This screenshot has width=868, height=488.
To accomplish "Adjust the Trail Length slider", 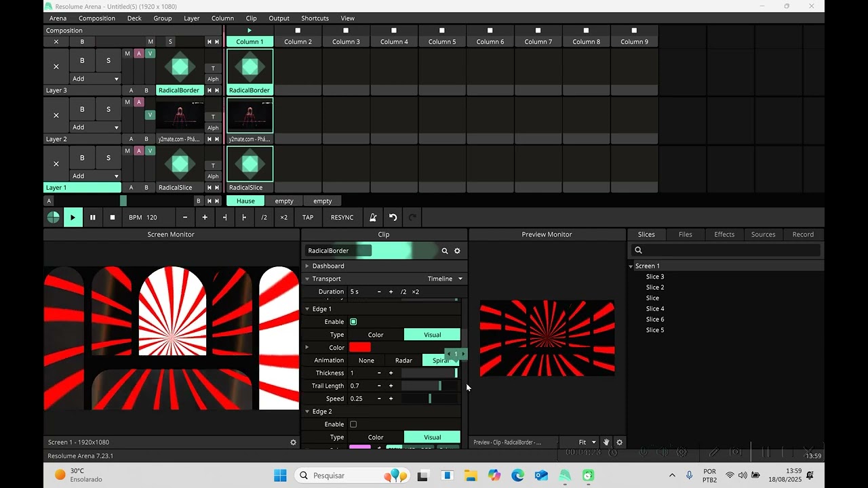I will pyautogui.click(x=430, y=386).
